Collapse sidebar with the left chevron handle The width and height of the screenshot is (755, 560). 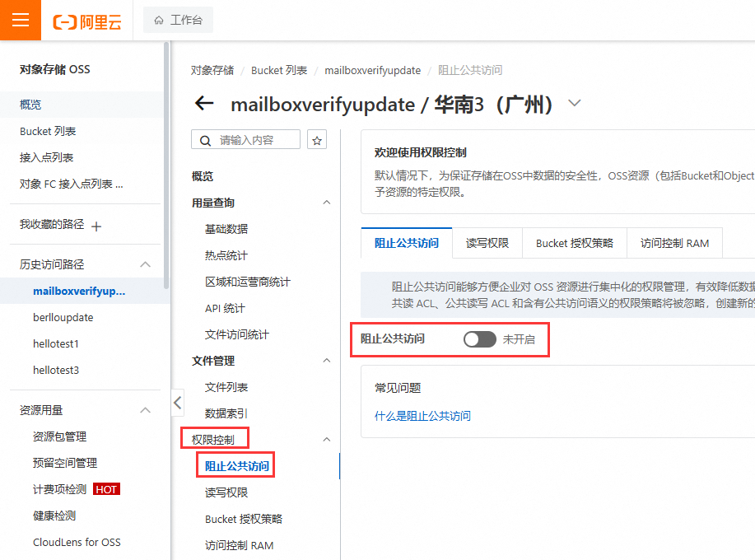point(177,403)
